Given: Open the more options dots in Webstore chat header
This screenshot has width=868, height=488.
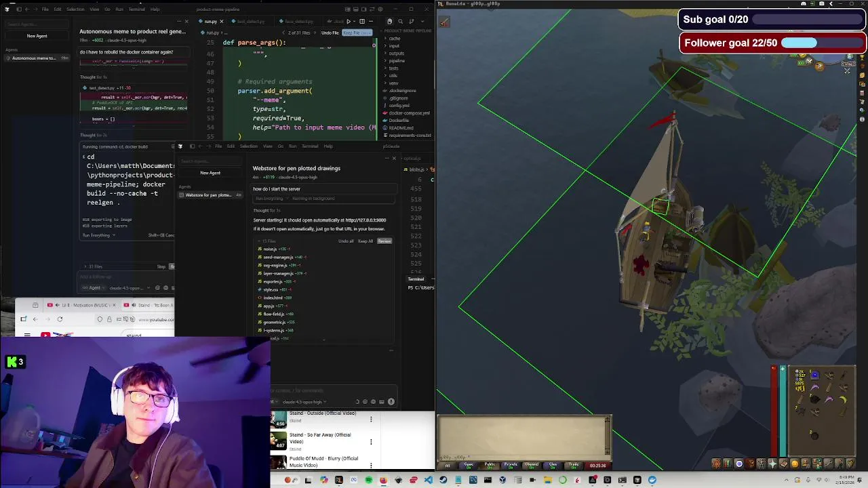Looking at the screenshot, I should point(387,158).
